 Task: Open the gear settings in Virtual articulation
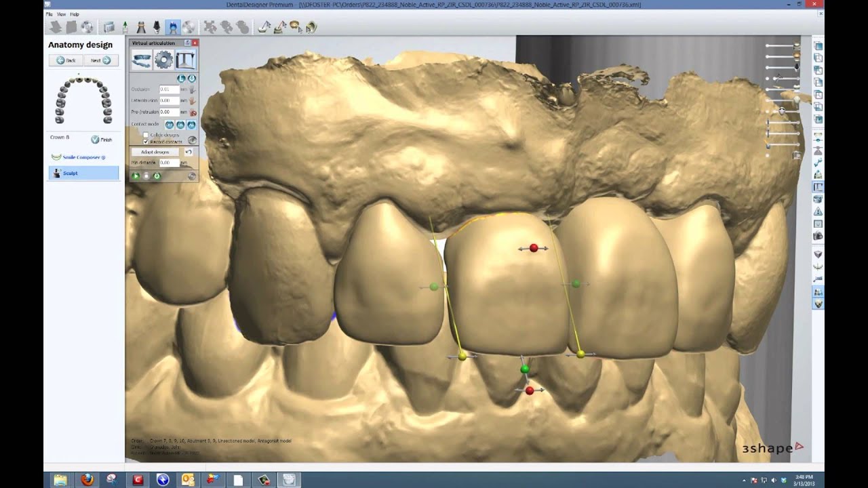click(x=163, y=60)
